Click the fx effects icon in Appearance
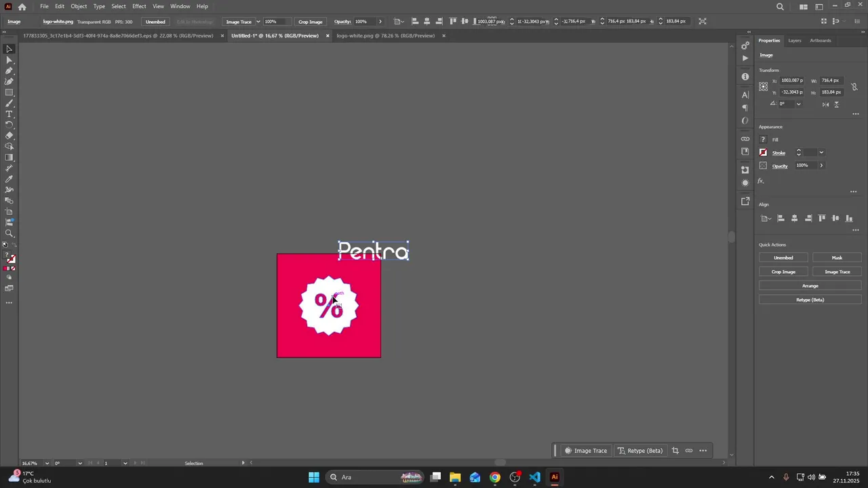The image size is (868, 488). (x=761, y=181)
